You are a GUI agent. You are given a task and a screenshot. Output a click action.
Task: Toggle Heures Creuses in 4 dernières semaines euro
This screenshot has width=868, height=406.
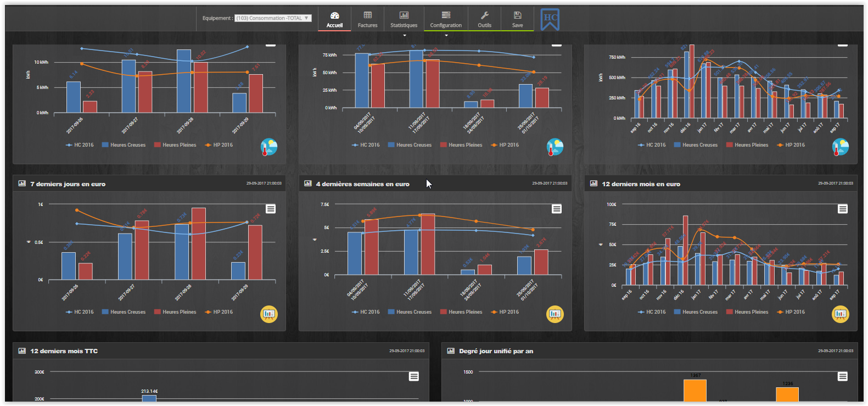[x=410, y=312]
